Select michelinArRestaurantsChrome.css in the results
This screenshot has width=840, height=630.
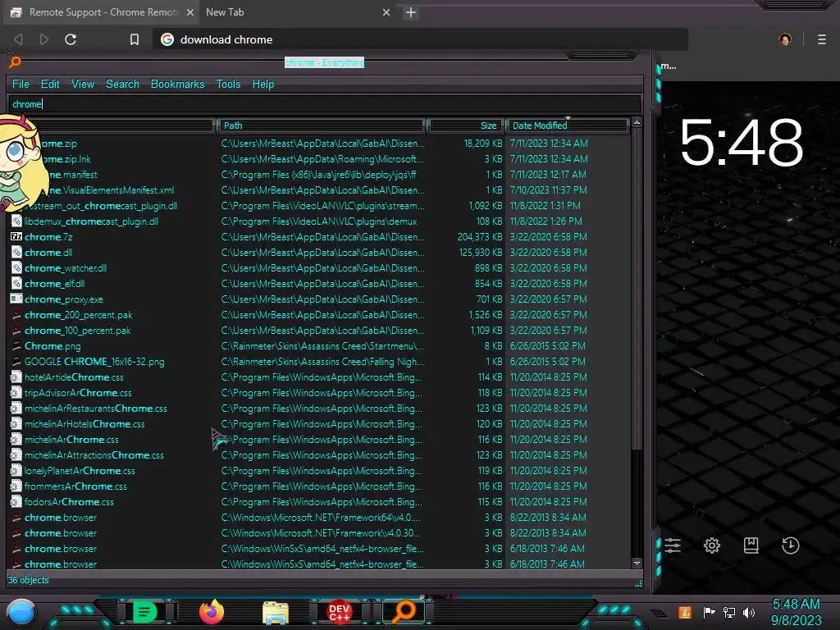[x=95, y=409]
